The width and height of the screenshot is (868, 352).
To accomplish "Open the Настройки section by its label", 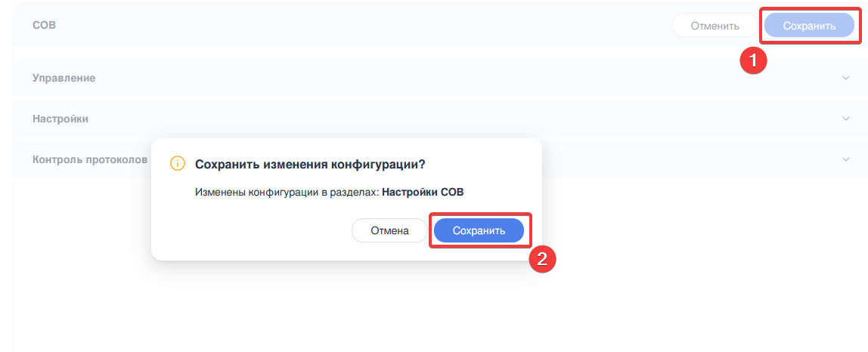I will pos(60,119).
